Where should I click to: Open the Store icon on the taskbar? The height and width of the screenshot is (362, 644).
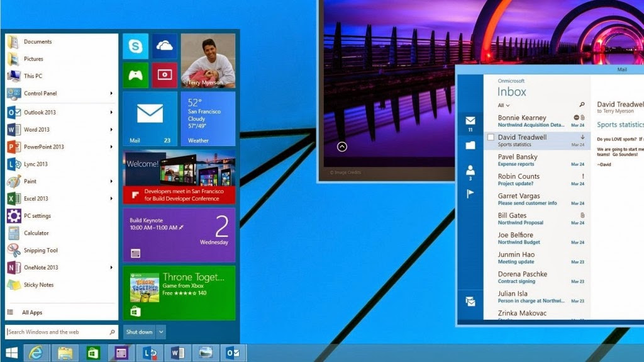93,353
